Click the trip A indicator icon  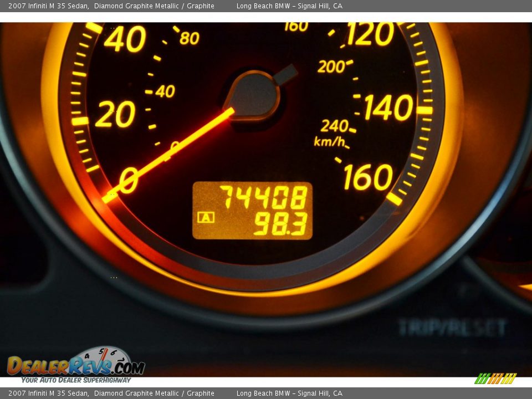[206, 217]
